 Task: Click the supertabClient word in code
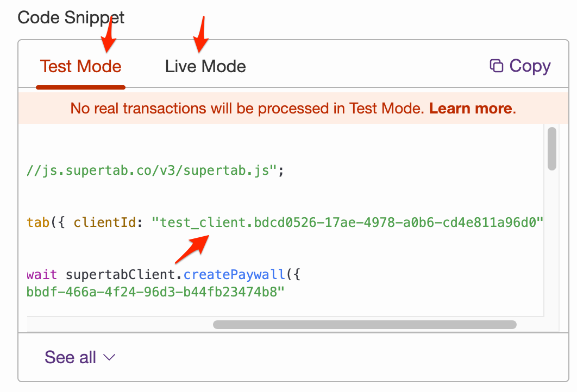point(120,274)
